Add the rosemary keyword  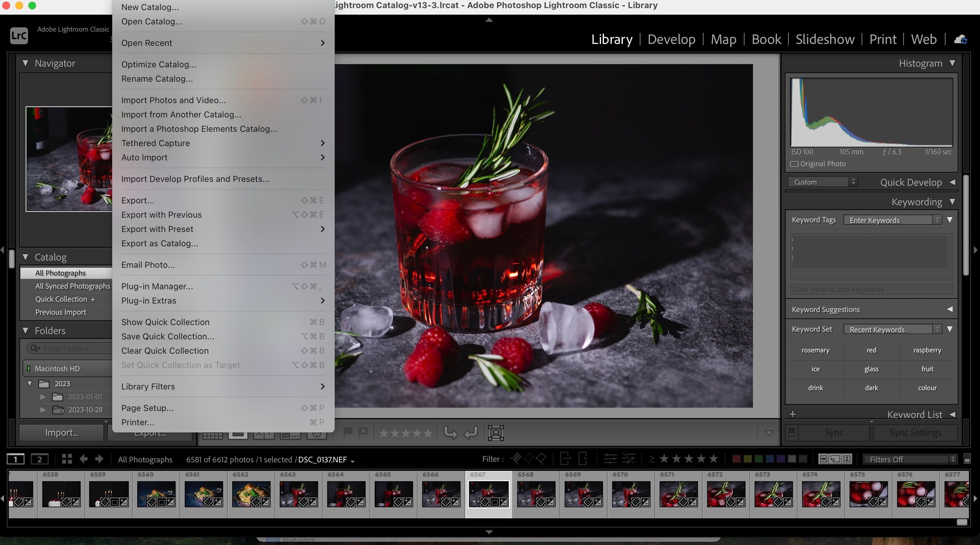(815, 350)
